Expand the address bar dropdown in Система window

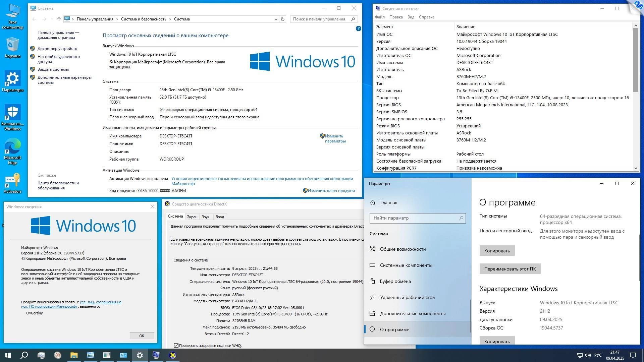coord(276,19)
